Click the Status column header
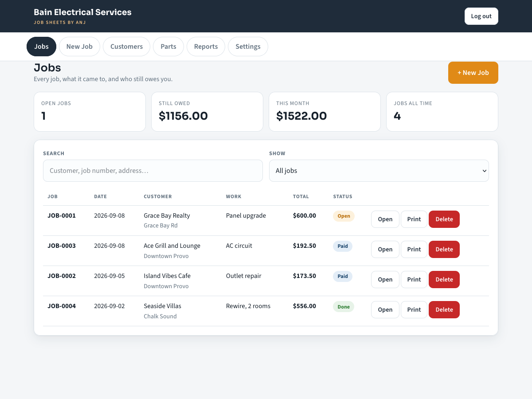 [x=343, y=196]
